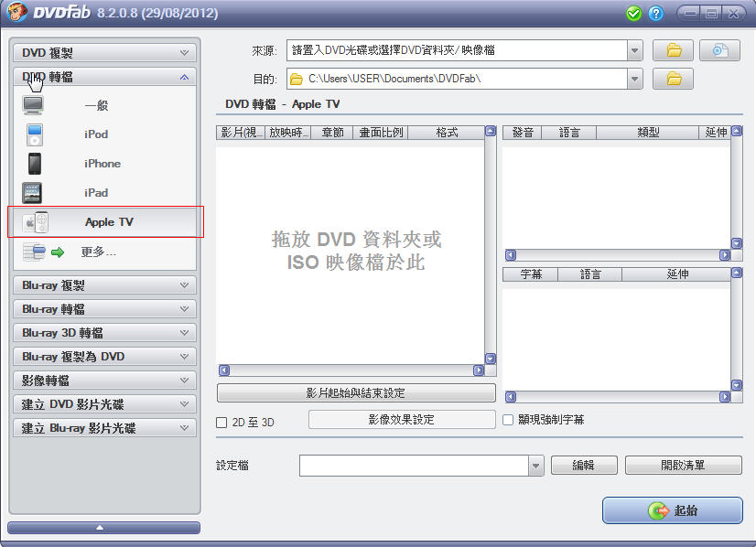Click the 起始 start button

tap(672, 510)
